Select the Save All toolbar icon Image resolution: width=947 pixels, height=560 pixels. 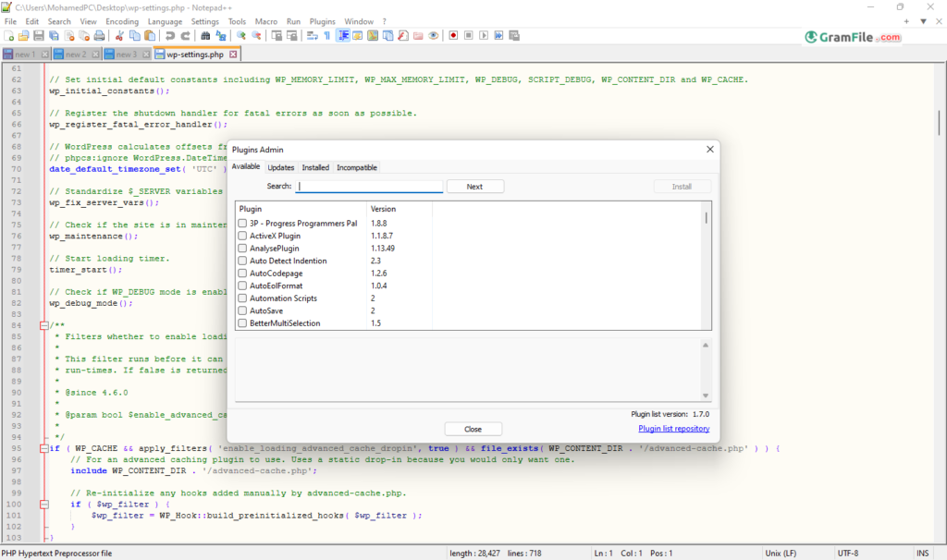(54, 34)
